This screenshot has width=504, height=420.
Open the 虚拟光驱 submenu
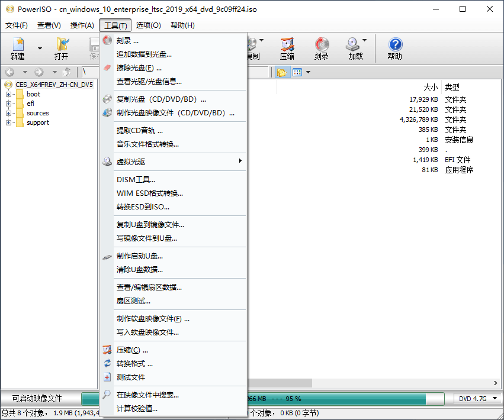(174, 162)
